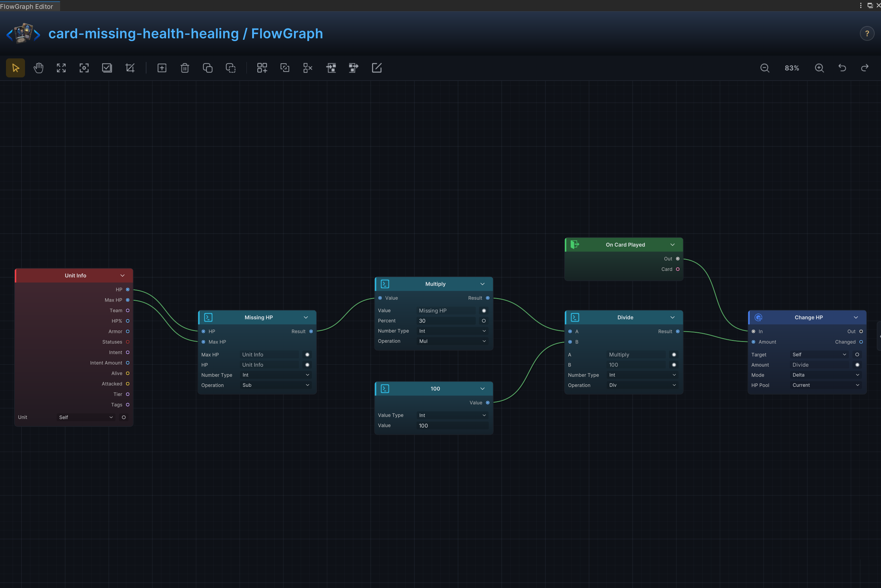Click the grid-plus create group icon
The width and height of the screenshot is (881, 588).
tap(262, 68)
